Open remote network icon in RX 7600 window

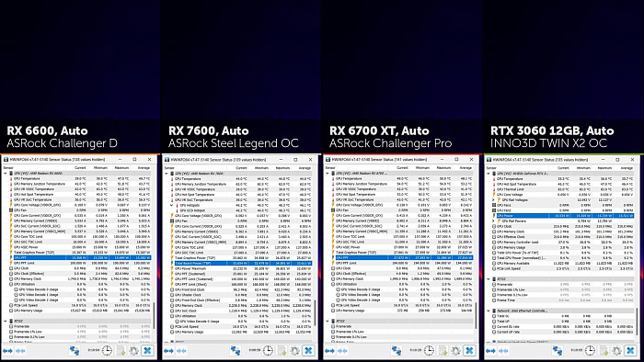236,351
